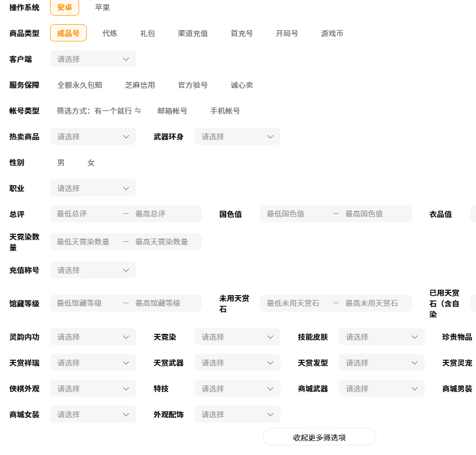The width and height of the screenshot is (476, 455).
Task: Choose 游戏币 product type
Action: click(x=332, y=33)
